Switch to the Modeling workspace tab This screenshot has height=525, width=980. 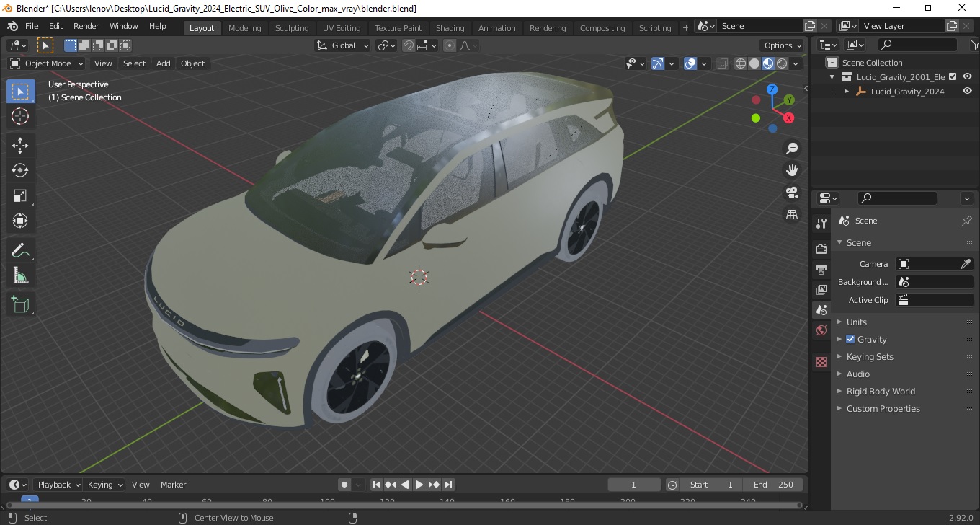(x=245, y=28)
